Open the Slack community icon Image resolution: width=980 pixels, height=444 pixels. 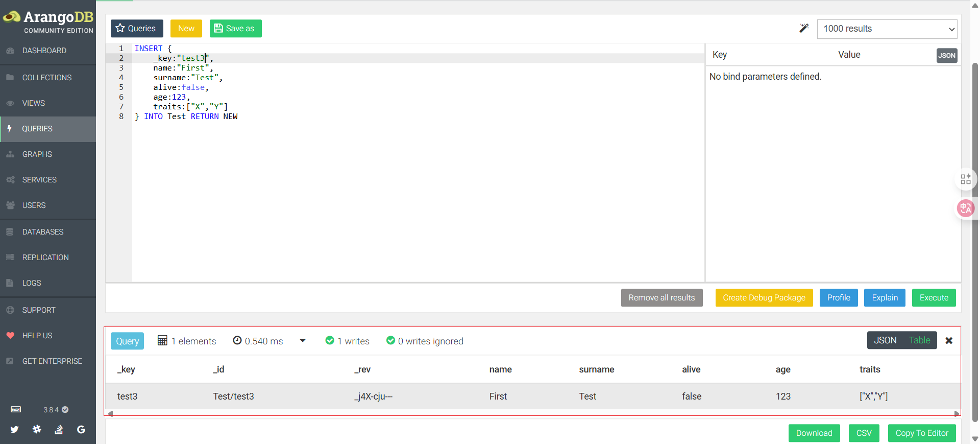37,430
